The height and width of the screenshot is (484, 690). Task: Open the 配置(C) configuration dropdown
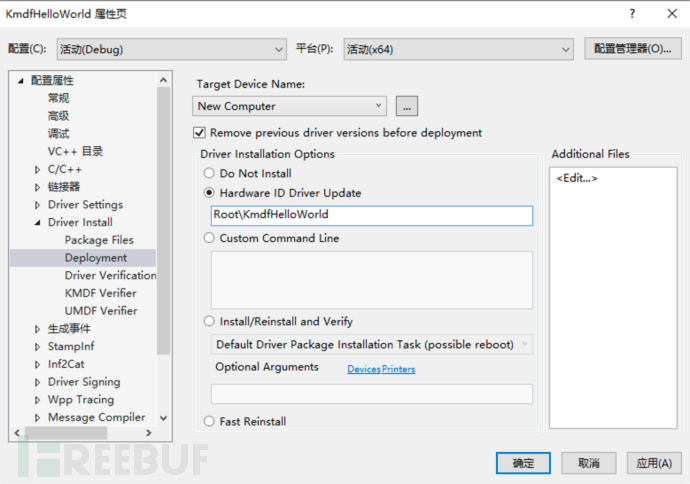tap(172, 49)
